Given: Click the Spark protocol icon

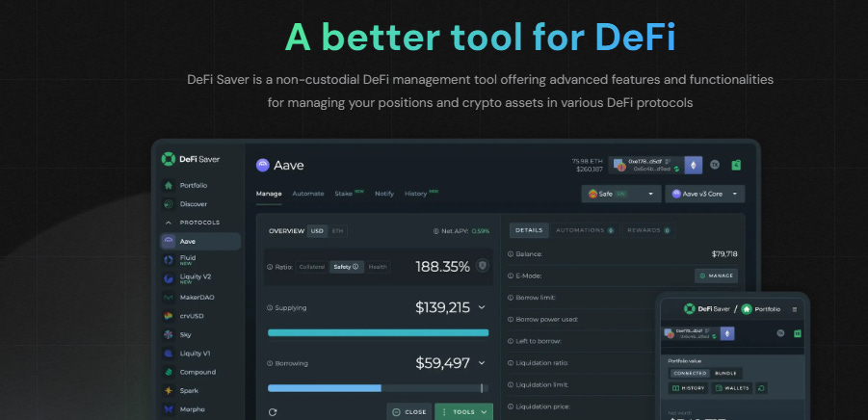Looking at the screenshot, I should [x=169, y=391].
